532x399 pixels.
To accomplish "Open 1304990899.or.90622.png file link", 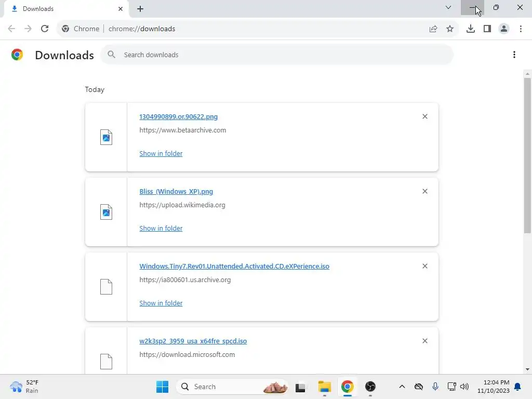I will 179,117.
